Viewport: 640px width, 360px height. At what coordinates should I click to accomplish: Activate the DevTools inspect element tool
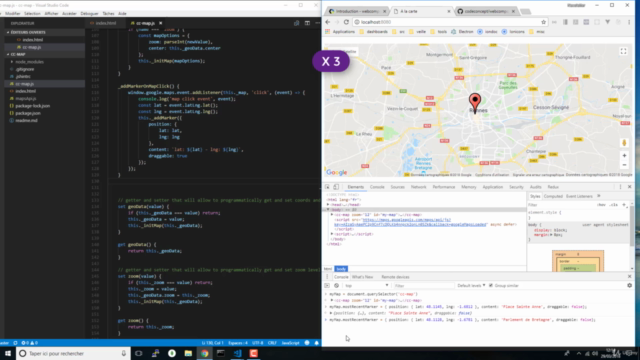pyautogui.click(x=327, y=187)
